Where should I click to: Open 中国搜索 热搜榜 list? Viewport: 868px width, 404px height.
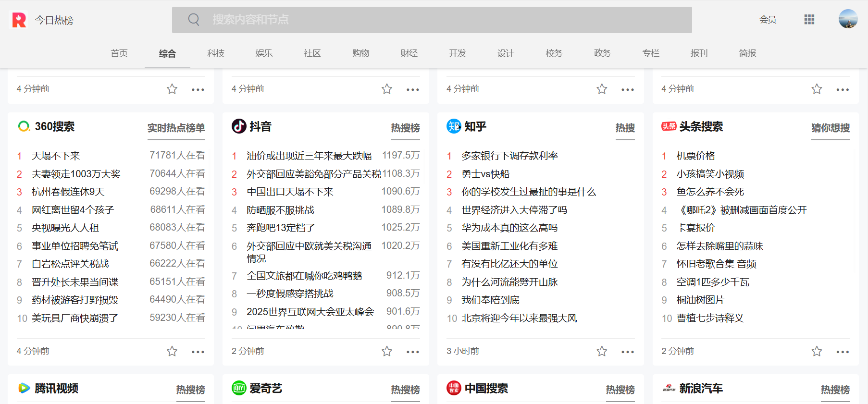pos(620,390)
